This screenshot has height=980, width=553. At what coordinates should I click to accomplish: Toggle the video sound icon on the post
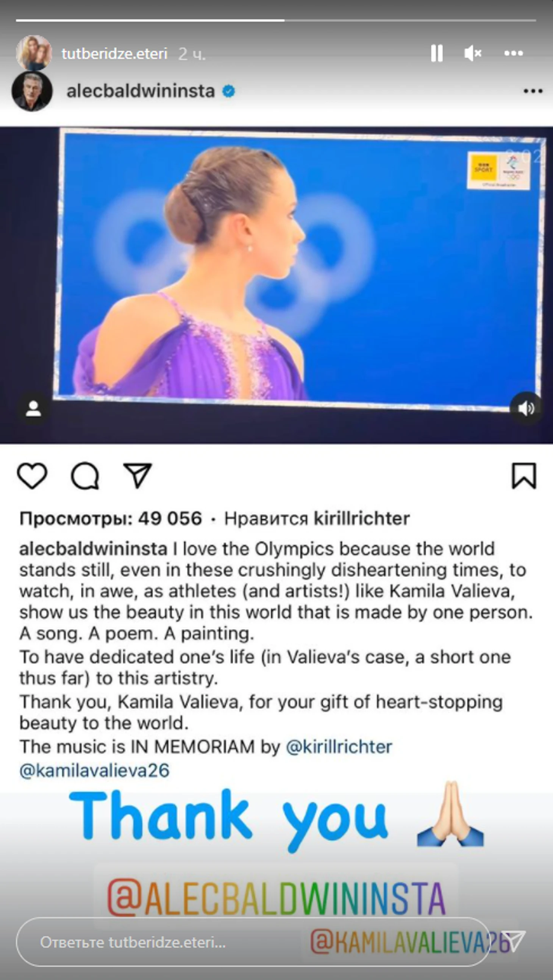(x=526, y=408)
